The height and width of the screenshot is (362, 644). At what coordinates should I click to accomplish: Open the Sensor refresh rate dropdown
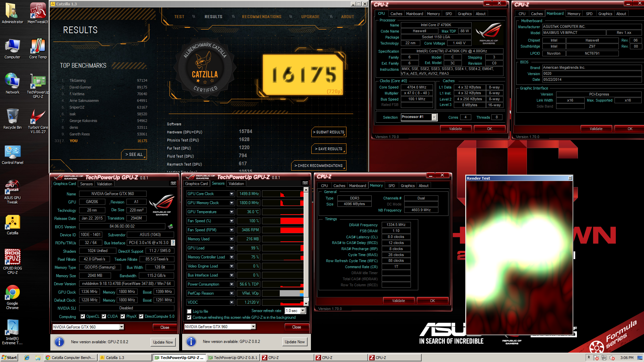(303, 311)
